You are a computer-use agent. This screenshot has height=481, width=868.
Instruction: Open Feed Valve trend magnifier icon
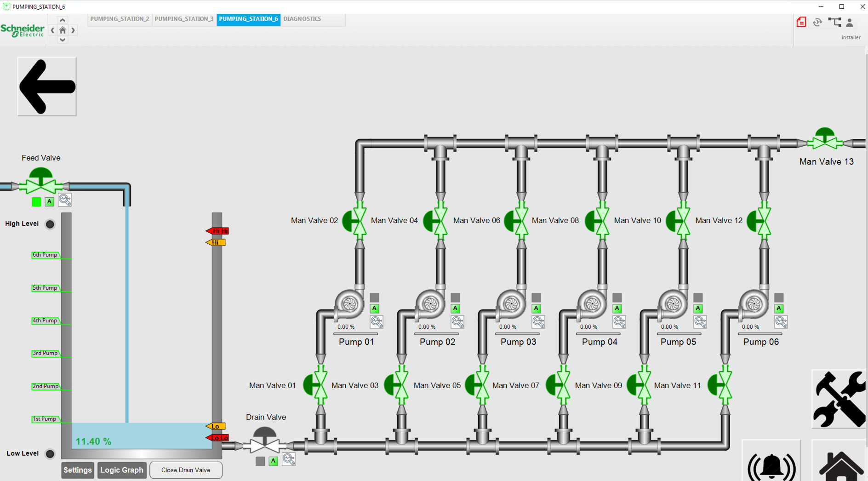coord(65,200)
